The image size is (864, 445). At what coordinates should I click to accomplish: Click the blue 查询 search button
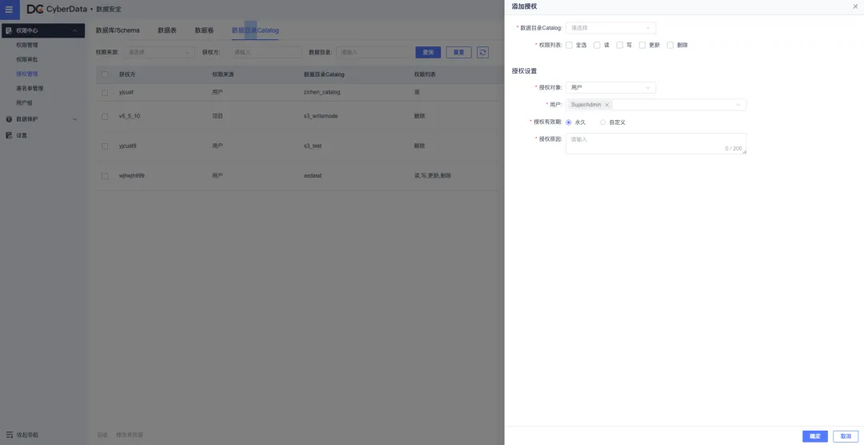pos(428,52)
